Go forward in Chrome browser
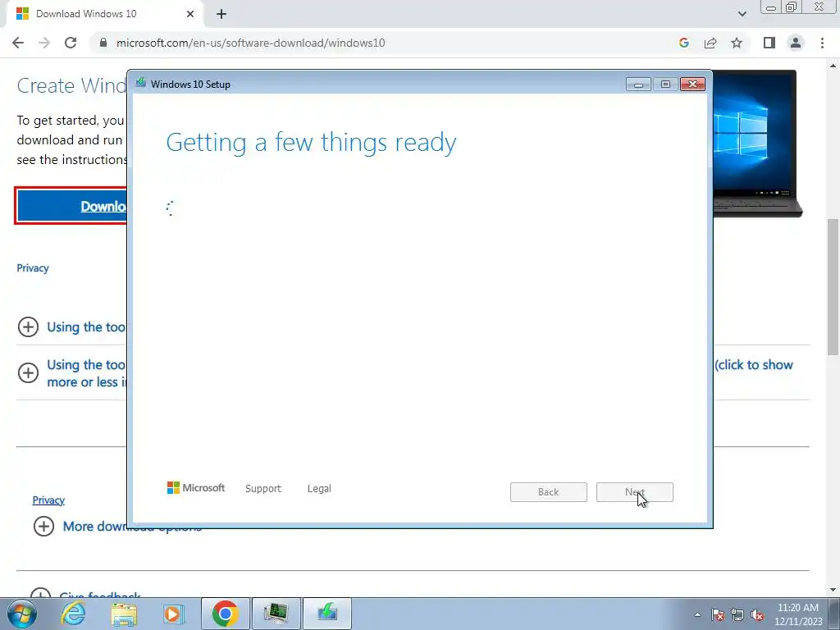 44,43
